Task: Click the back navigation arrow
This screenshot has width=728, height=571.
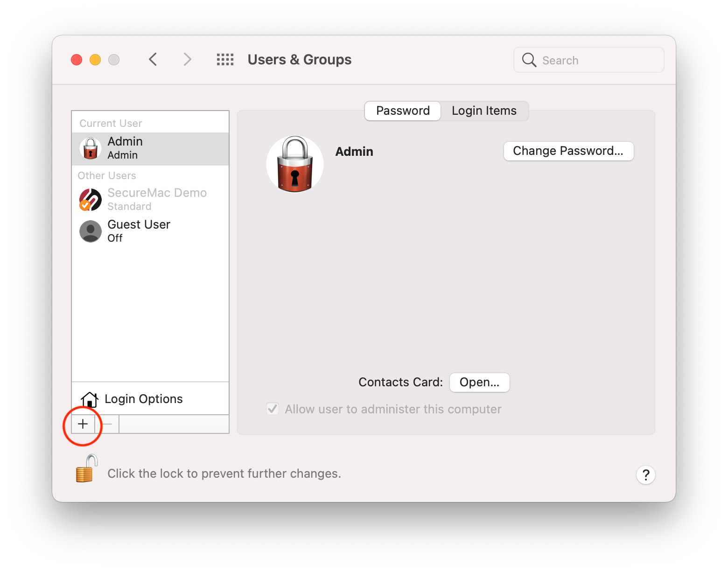Action: click(x=153, y=59)
